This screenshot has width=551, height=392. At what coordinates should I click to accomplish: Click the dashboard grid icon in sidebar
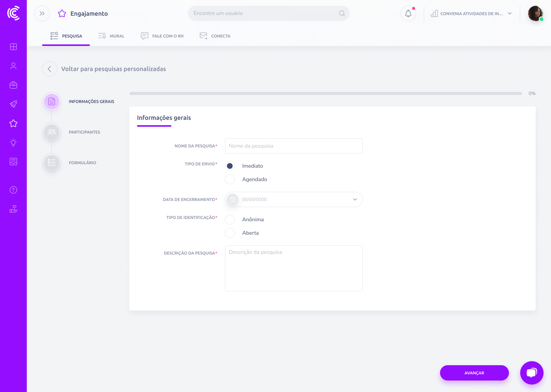13,47
